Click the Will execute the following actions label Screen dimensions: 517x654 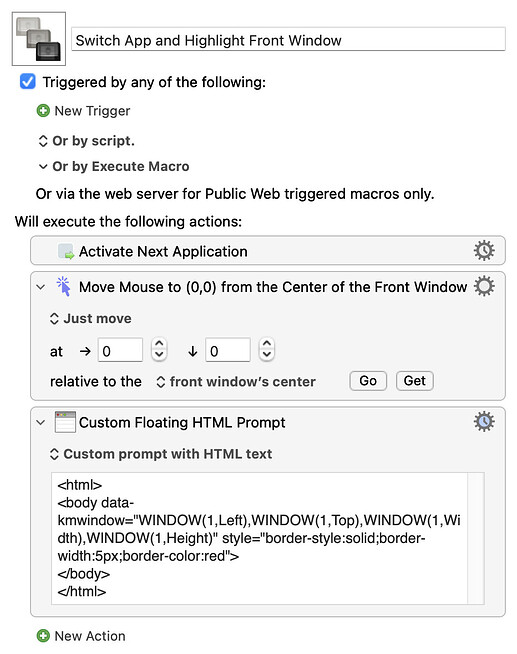tap(128, 221)
